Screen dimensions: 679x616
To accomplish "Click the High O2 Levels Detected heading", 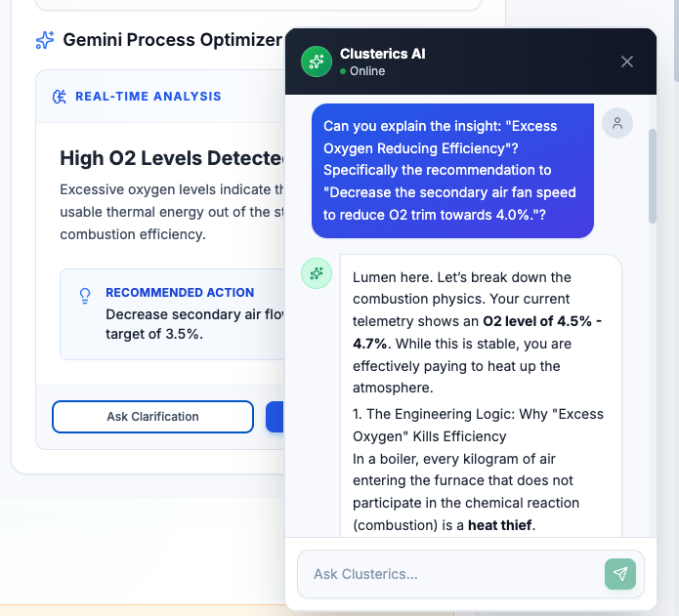I will 172,158.
